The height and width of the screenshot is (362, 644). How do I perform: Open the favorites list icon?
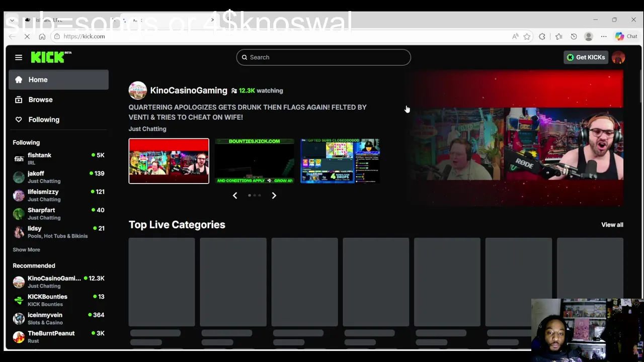(x=558, y=36)
